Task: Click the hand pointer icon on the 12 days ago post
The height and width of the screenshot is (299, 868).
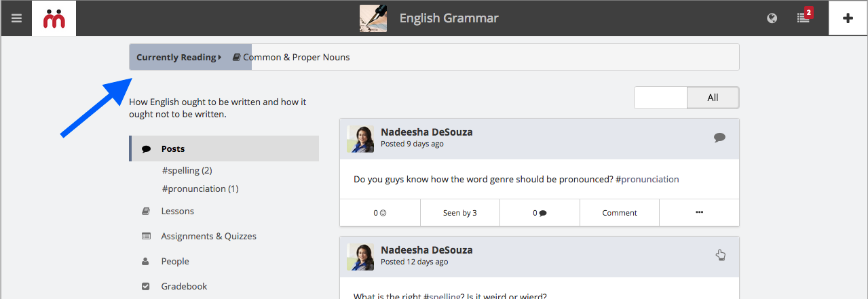Action: 721,255
